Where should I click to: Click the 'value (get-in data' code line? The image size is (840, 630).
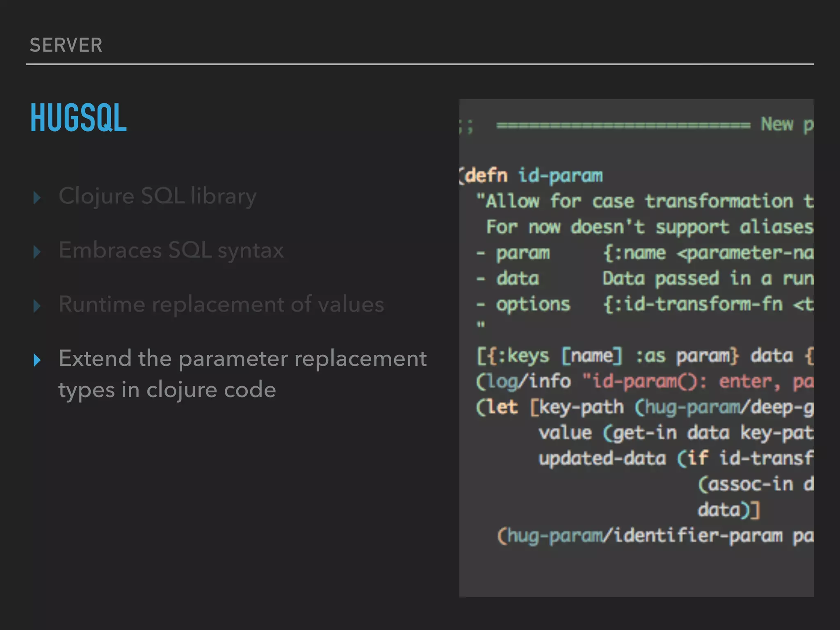click(676, 433)
